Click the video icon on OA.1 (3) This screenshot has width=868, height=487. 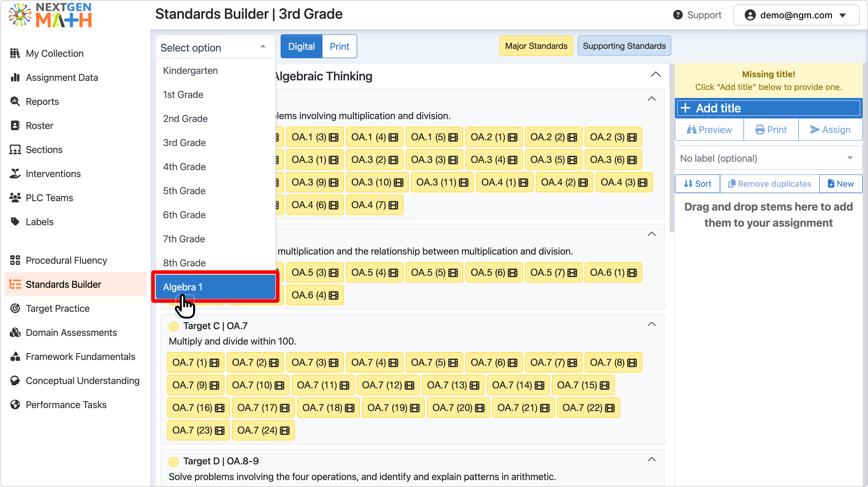[x=334, y=137]
